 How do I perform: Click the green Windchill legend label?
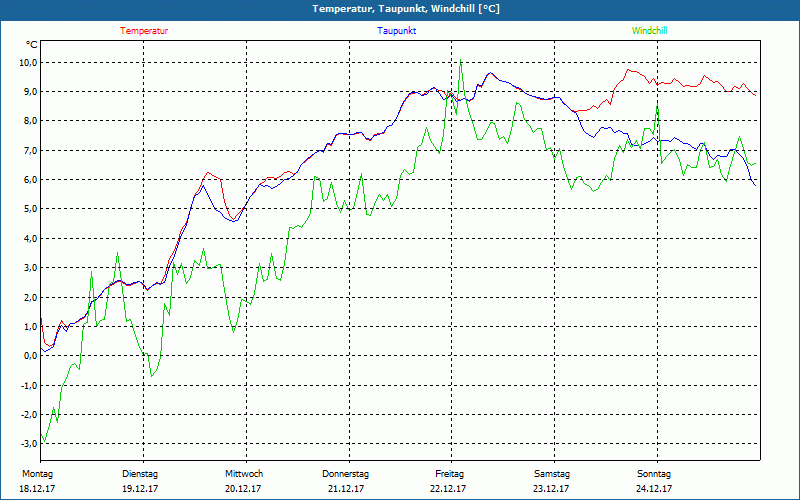[x=649, y=31]
